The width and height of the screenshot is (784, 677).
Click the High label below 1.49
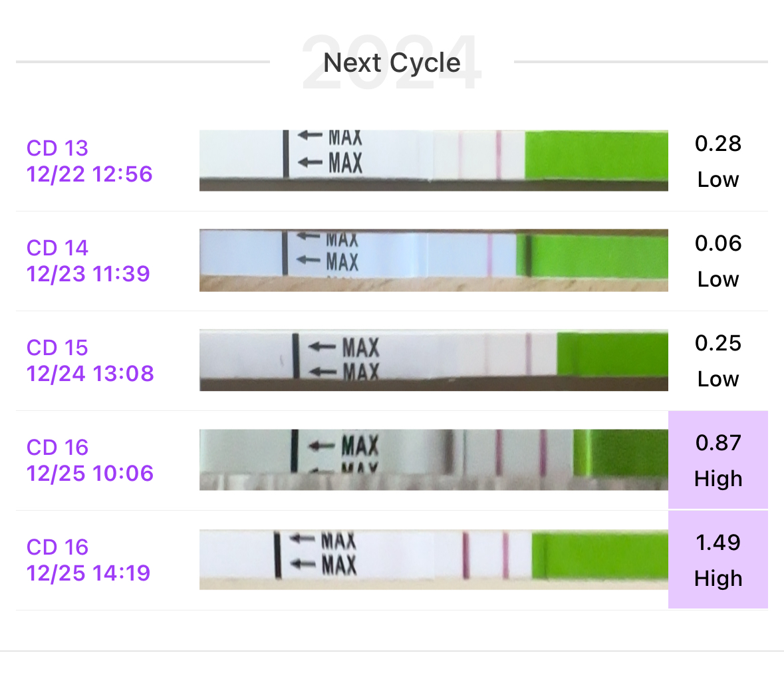(x=718, y=579)
